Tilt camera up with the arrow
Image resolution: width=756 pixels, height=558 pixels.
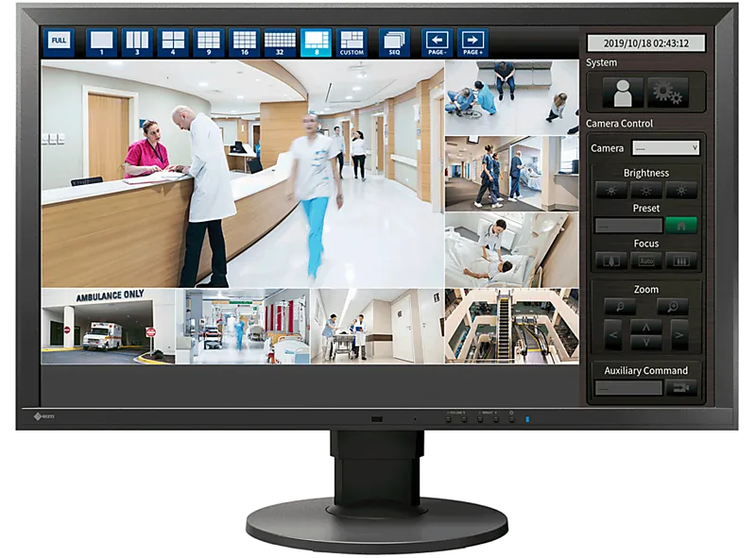coord(646,327)
